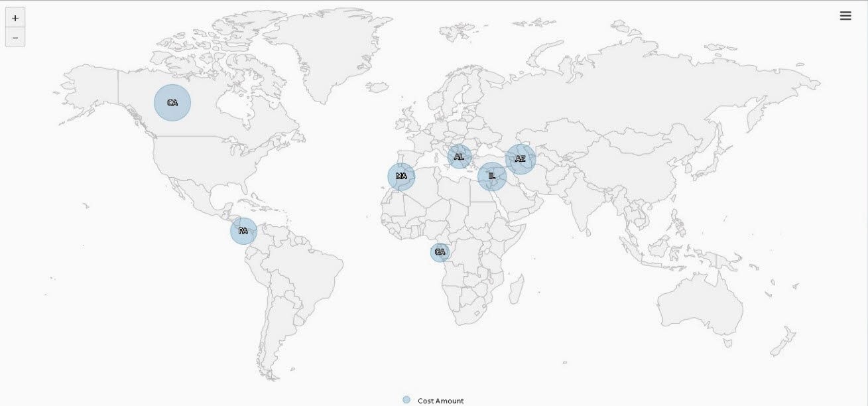Zoom in on the map
Screen dimensions: 868x406
point(15,18)
